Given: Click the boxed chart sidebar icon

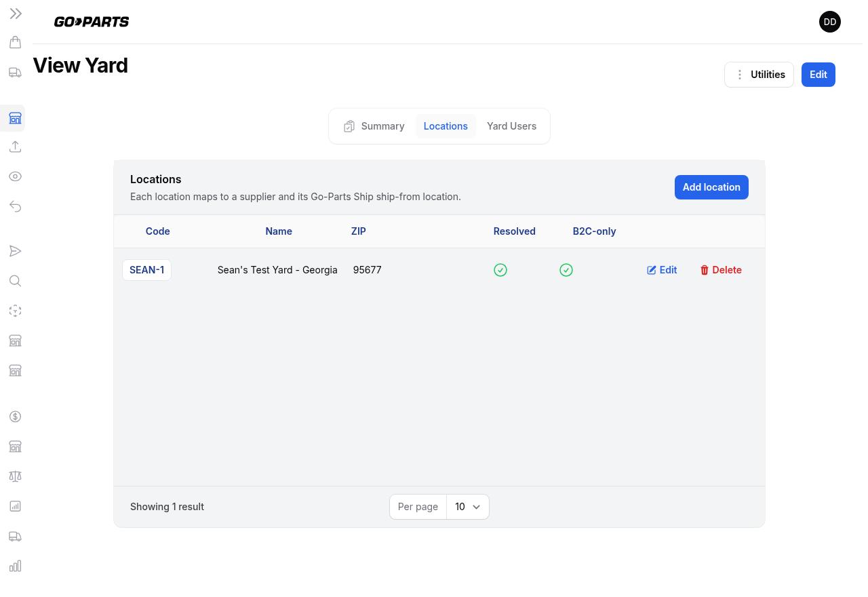Looking at the screenshot, I should coord(16,506).
